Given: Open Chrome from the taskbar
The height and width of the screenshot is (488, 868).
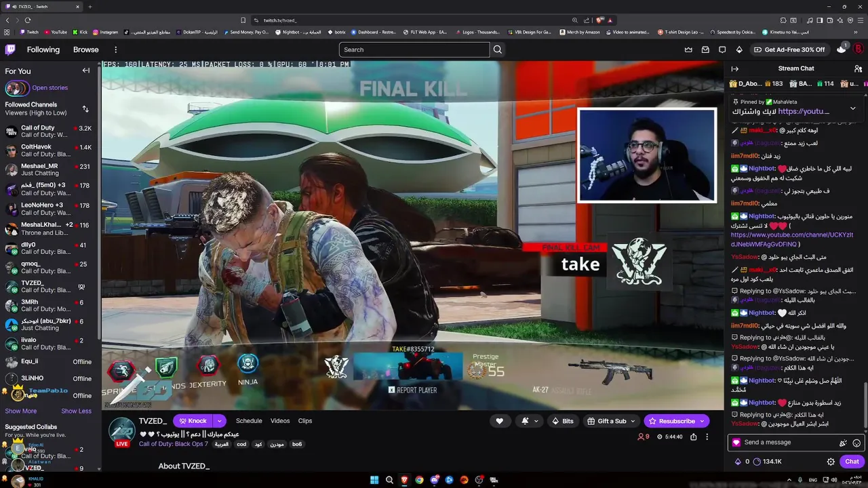Looking at the screenshot, I should pyautogui.click(x=419, y=480).
